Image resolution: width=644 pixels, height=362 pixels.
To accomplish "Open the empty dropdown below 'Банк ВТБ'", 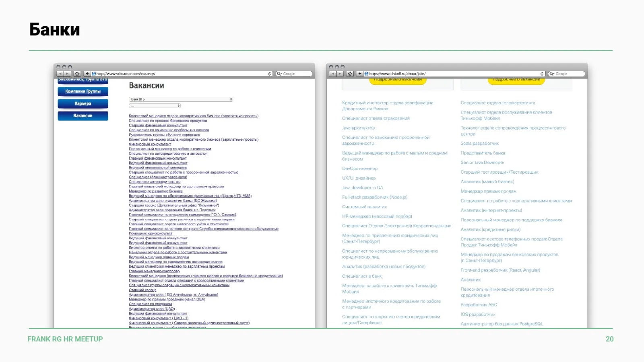I will pos(155,106).
